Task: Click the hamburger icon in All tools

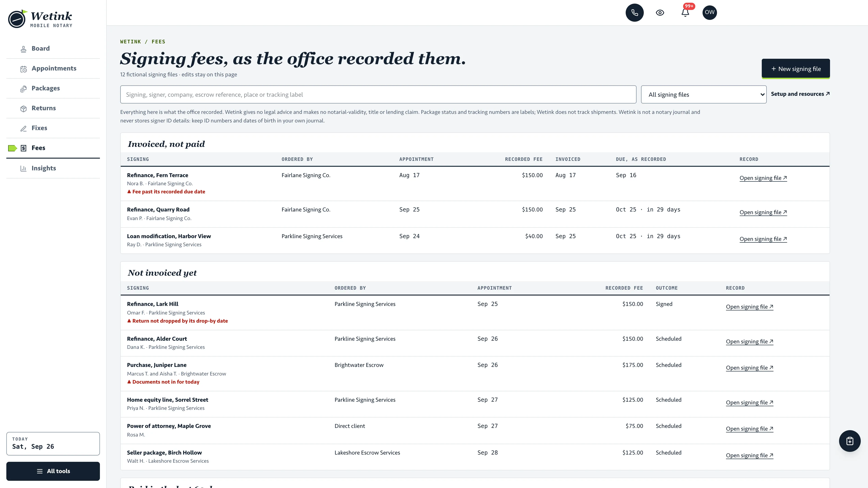Action: point(40,471)
